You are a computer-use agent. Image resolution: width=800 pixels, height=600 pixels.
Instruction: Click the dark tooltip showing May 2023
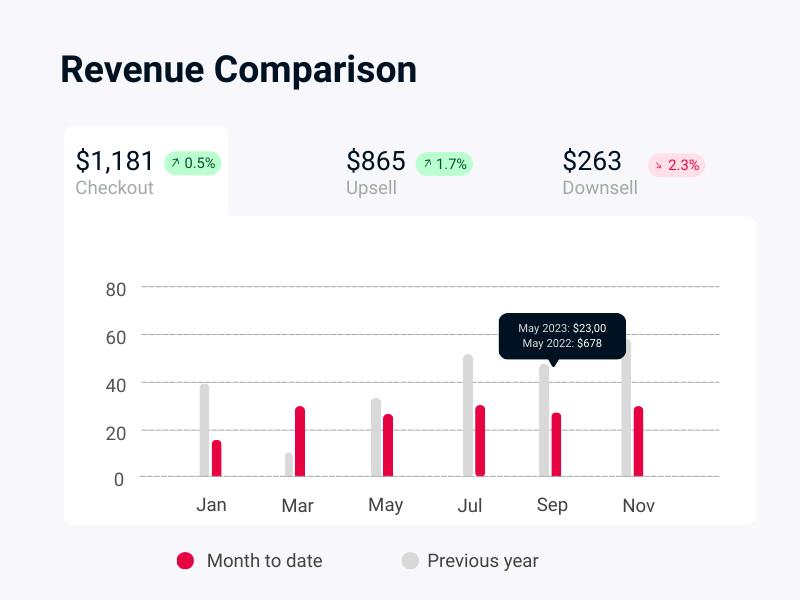pyautogui.click(x=562, y=336)
